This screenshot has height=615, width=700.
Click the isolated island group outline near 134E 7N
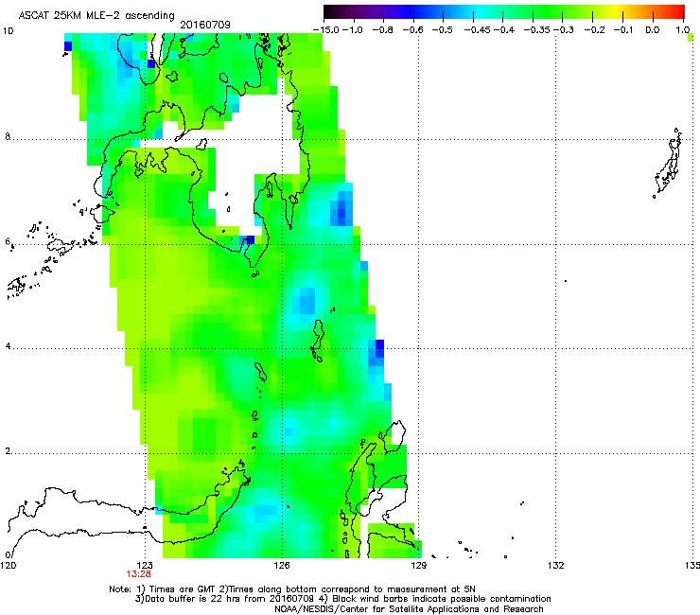click(668, 164)
